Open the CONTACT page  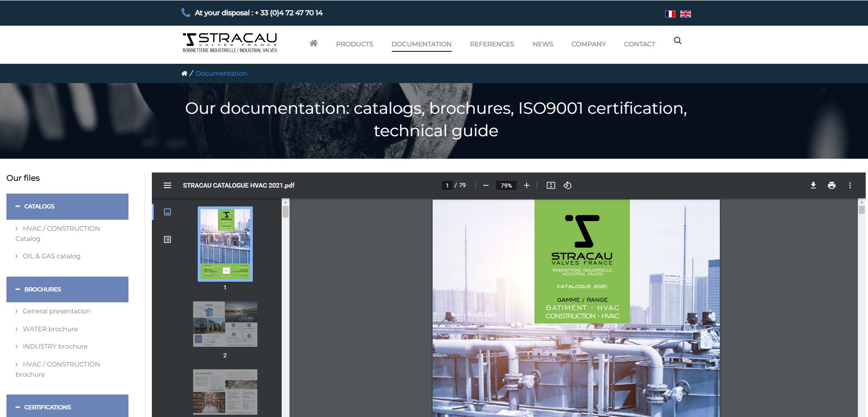(x=640, y=44)
